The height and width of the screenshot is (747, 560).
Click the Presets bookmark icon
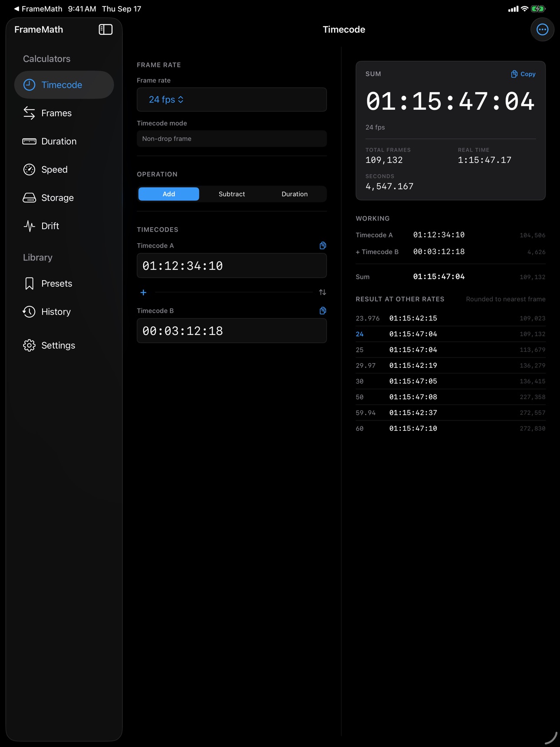pyautogui.click(x=29, y=284)
